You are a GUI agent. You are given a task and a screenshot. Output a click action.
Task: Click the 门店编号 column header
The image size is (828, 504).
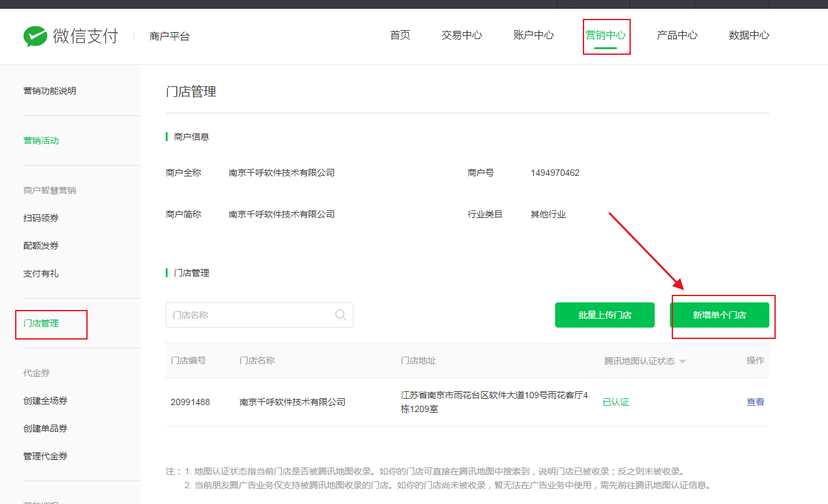(x=188, y=360)
